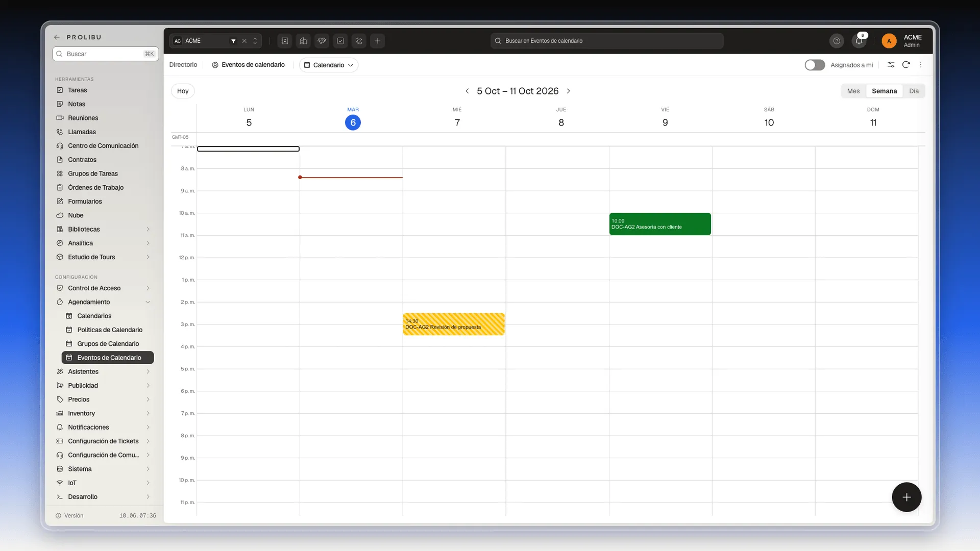Open Centro de Comunicación in the sidebar
The width and height of the screenshot is (980, 551).
point(104,145)
